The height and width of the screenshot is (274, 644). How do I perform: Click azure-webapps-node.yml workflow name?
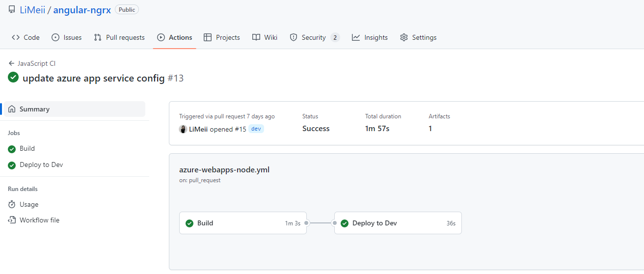click(224, 170)
